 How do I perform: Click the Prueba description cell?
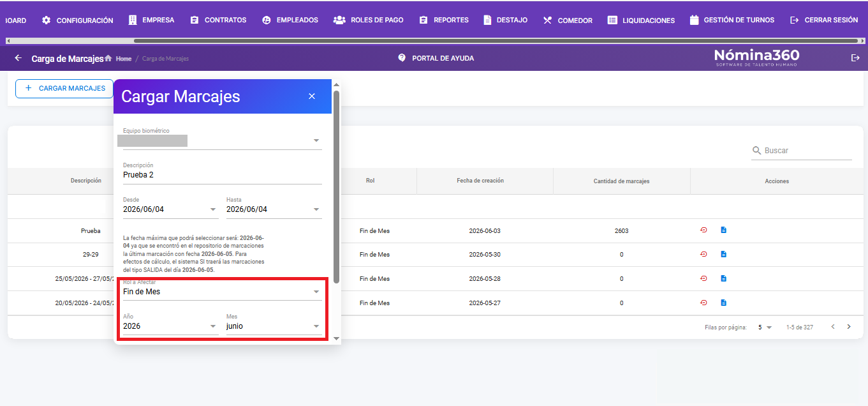point(91,231)
